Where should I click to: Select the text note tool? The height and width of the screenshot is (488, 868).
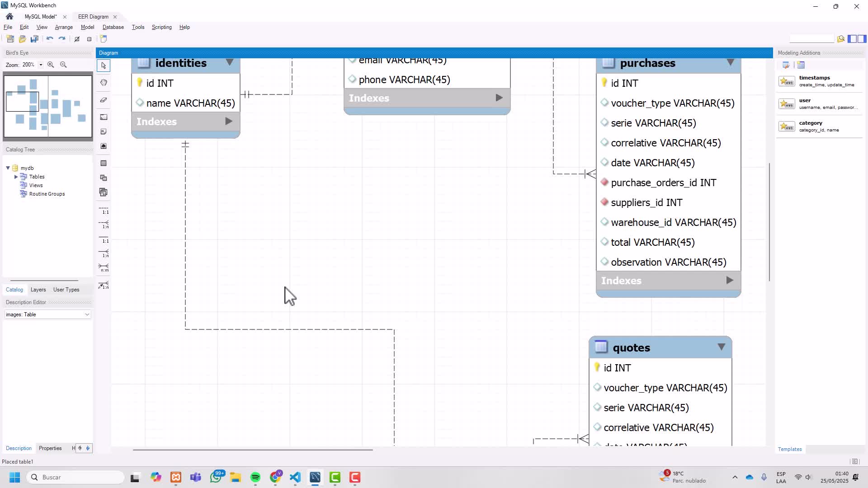[104, 131]
